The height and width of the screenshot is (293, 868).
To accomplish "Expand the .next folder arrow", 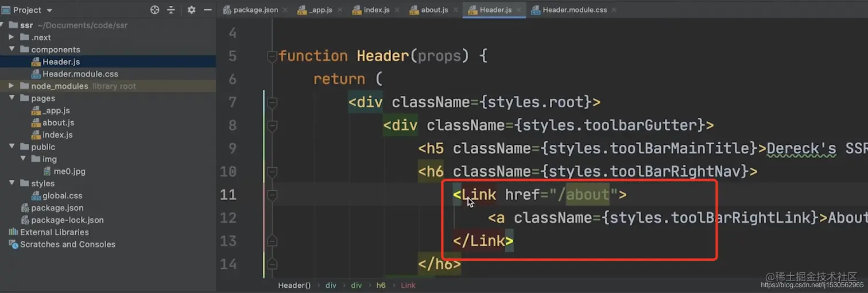I will [11, 37].
